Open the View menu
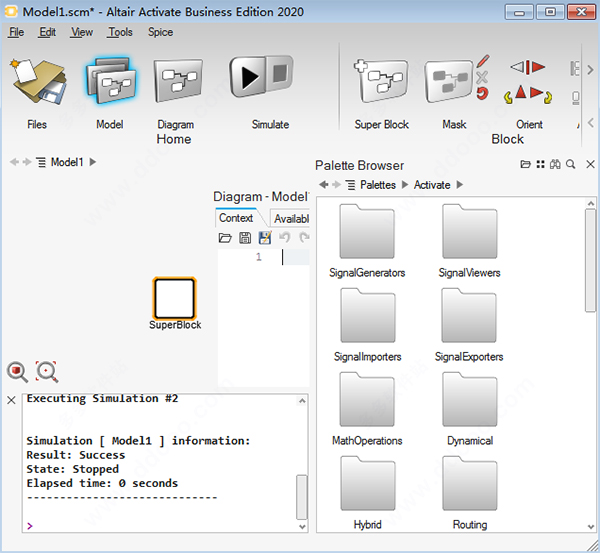The height and width of the screenshot is (553, 600). (82, 32)
